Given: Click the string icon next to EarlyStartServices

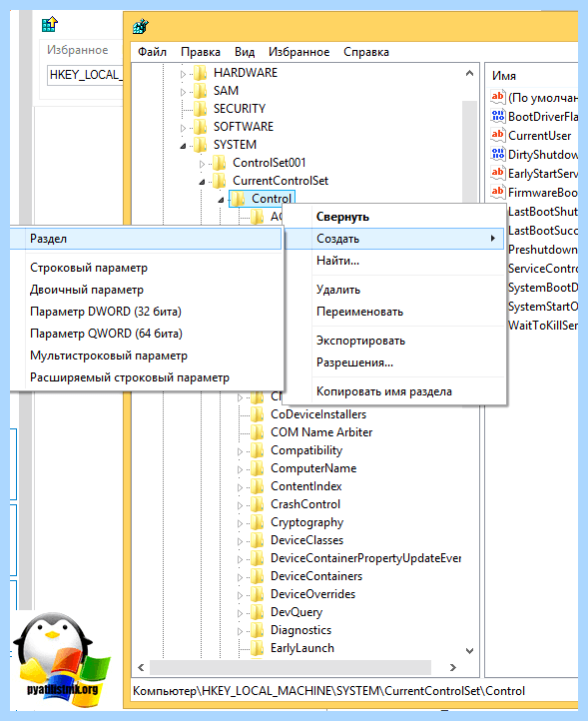Looking at the screenshot, I should tap(498, 173).
